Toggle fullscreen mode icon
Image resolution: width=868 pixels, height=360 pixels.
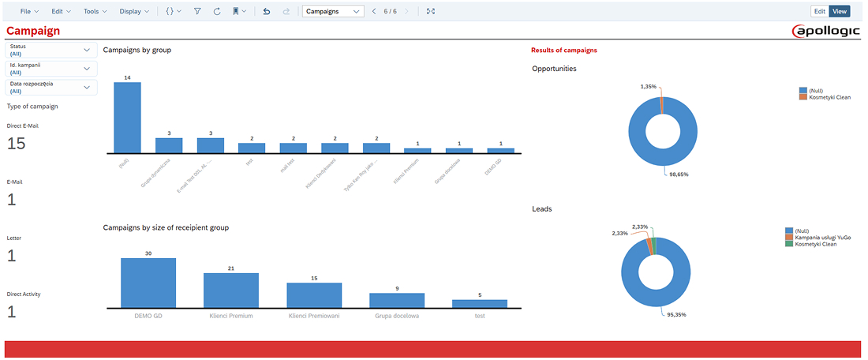click(x=430, y=12)
